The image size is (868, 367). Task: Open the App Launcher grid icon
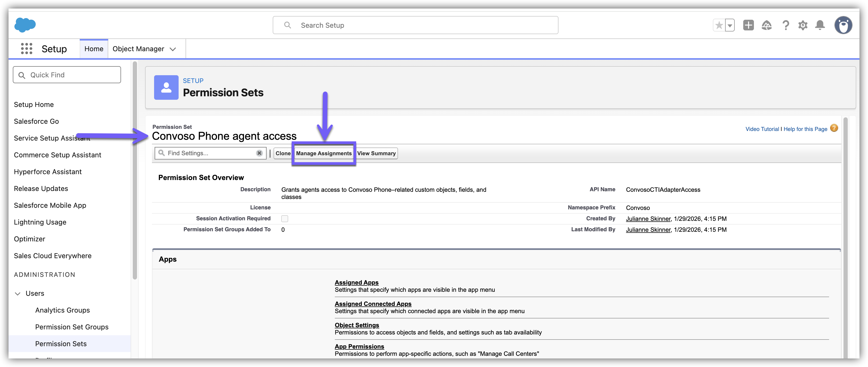(27, 49)
